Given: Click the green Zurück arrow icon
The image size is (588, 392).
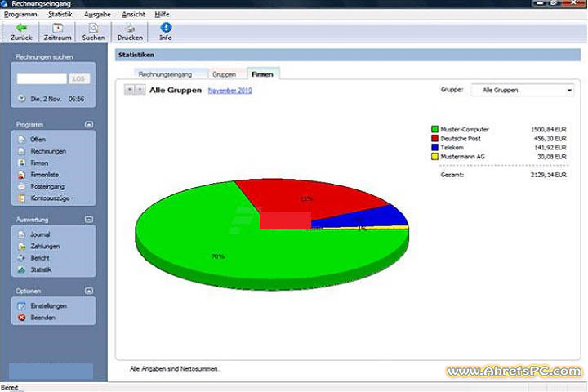Looking at the screenshot, I should point(21,28).
